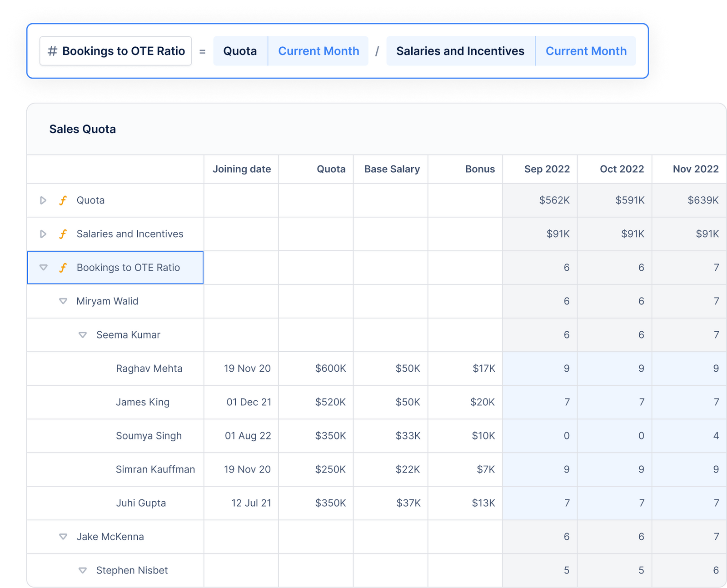Click the first Current Month formula modifier
The height and width of the screenshot is (588, 727).
coord(319,51)
